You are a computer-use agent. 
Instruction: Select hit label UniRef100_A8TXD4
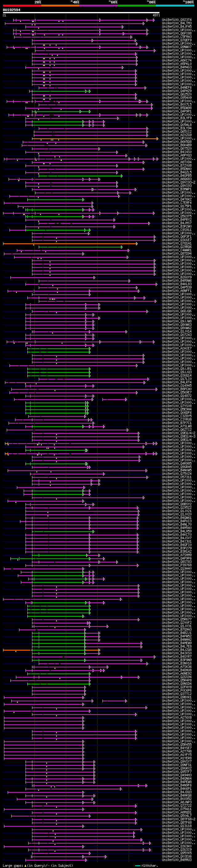click(177, 162)
